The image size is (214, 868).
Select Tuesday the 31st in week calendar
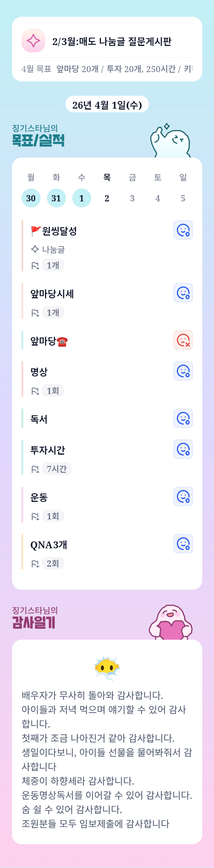click(56, 198)
